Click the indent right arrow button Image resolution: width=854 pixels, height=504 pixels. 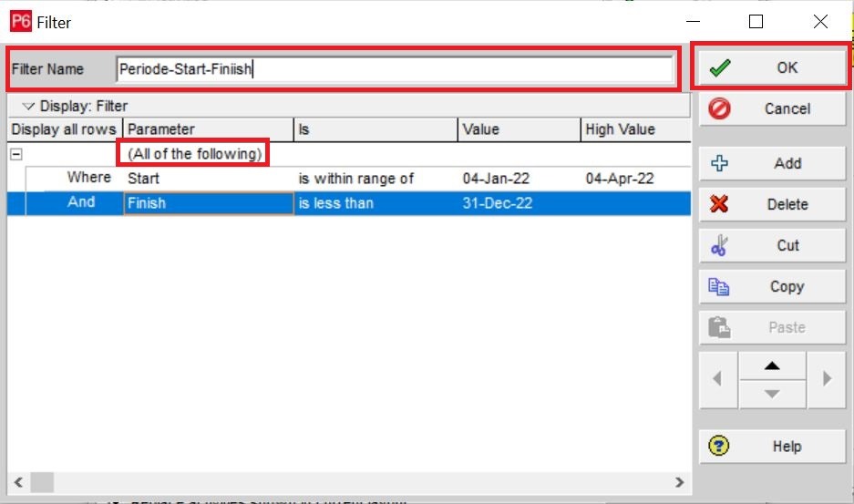coord(827,379)
